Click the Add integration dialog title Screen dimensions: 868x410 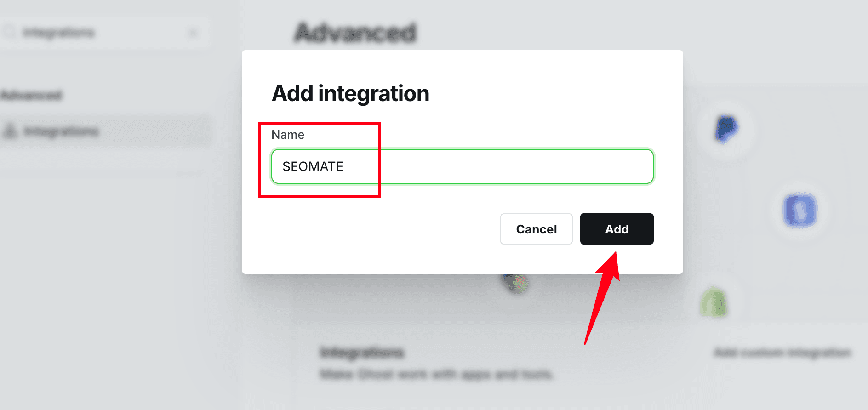(350, 93)
